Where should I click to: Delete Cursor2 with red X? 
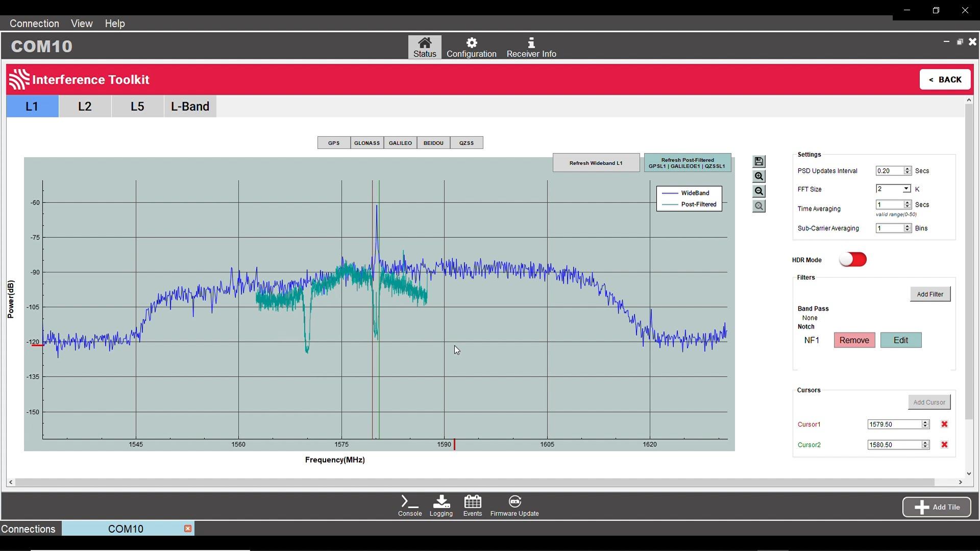point(944,445)
